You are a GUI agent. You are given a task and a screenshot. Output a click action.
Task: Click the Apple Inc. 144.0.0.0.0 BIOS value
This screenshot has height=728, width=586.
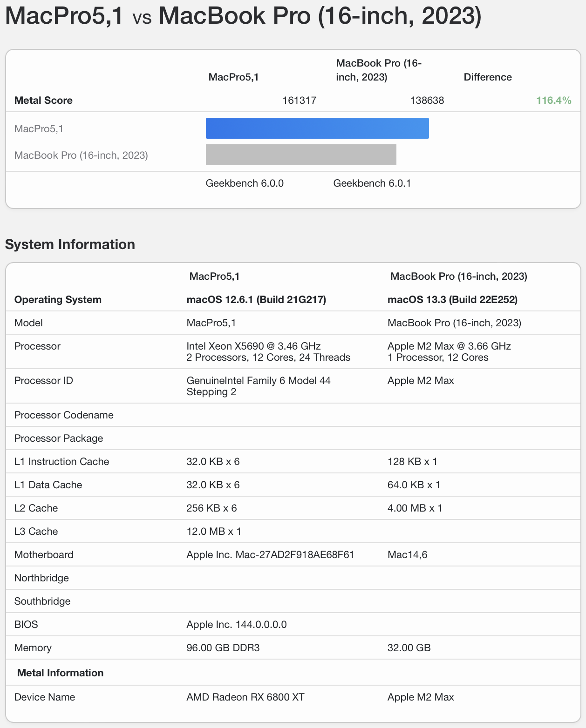click(x=237, y=625)
